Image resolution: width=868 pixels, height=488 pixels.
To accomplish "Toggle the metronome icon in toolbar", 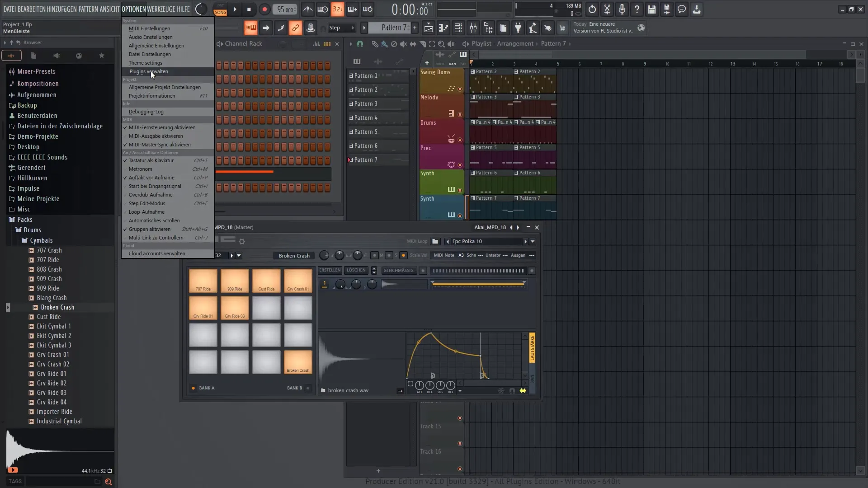I will [307, 9].
